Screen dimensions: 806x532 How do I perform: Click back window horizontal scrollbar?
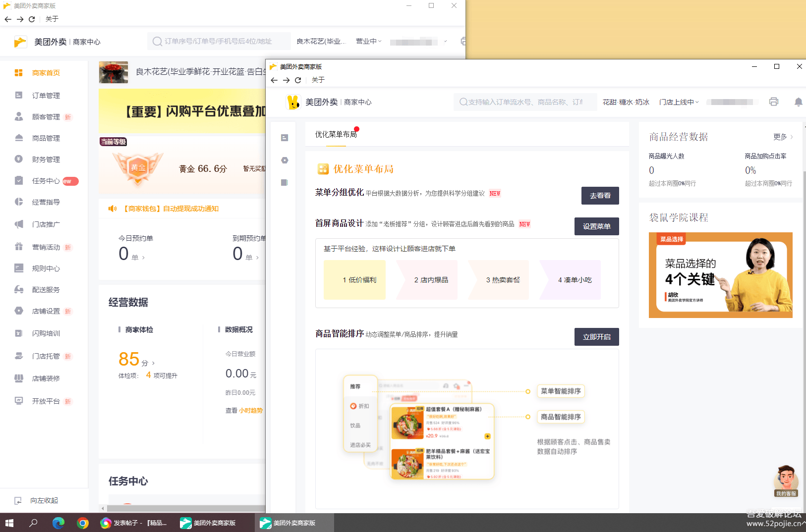pos(186,508)
